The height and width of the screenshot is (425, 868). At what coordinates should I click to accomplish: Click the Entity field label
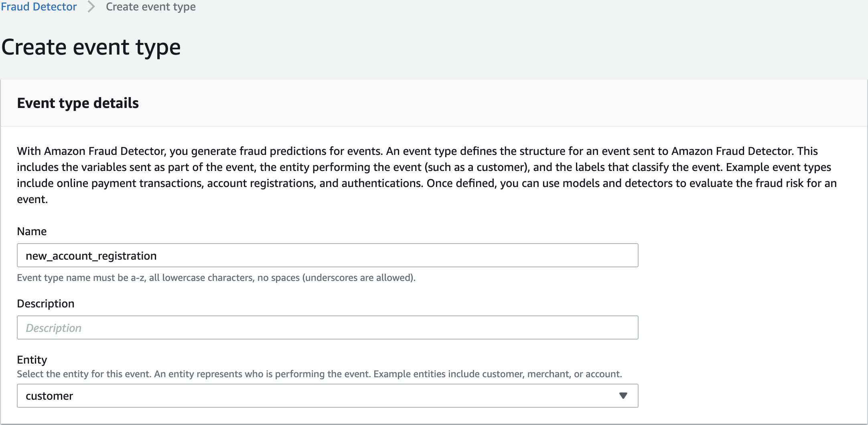32,360
